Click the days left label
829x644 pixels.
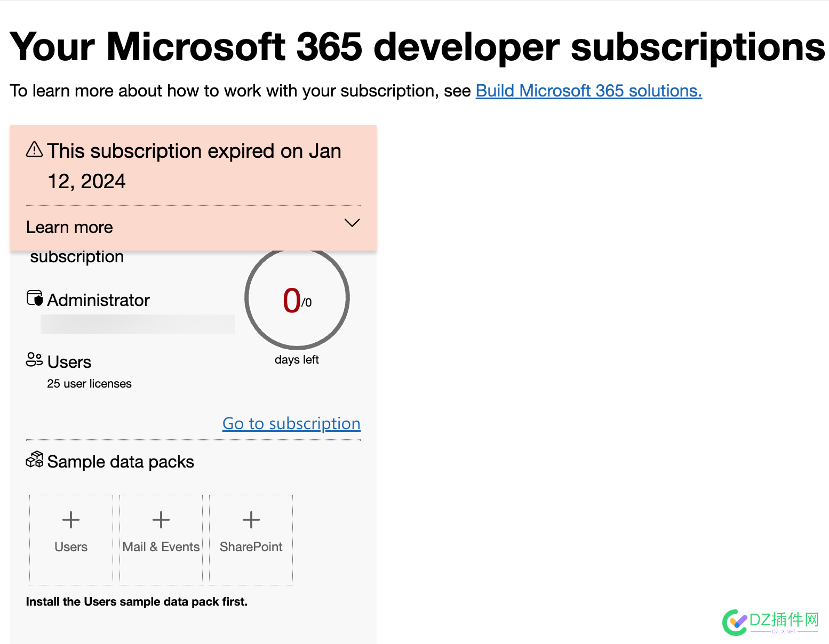pos(297,360)
